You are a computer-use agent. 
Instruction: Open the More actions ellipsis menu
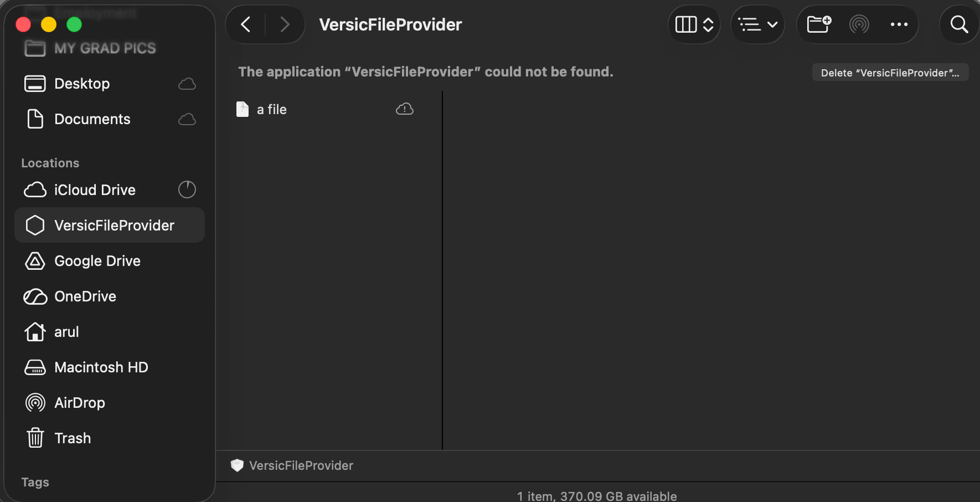pos(899,24)
